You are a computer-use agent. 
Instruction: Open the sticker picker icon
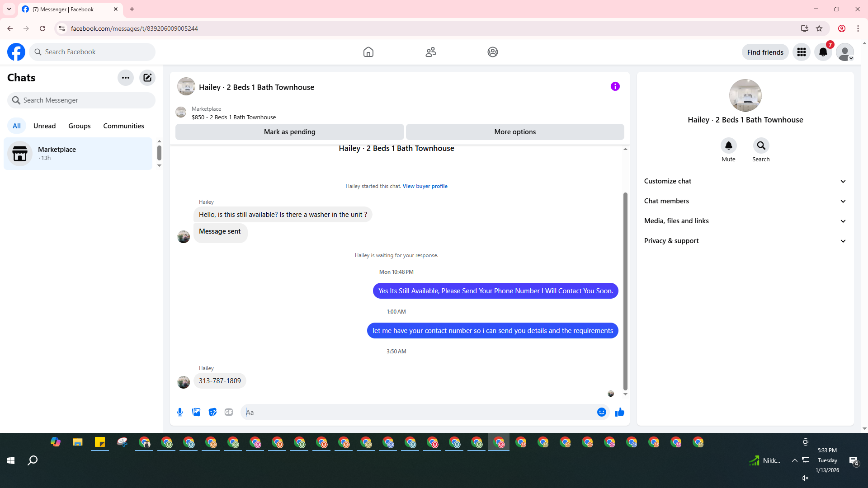(x=212, y=412)
